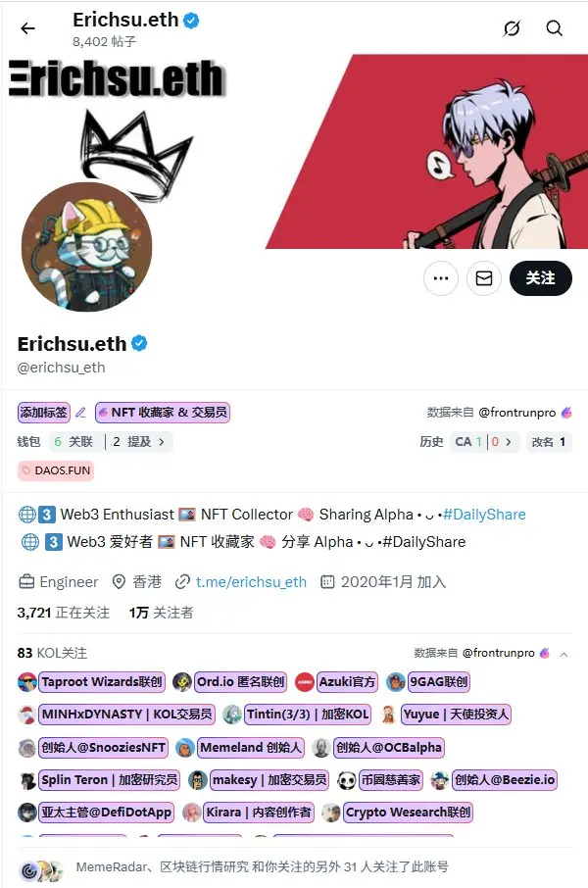Image resolution: width=588 pixels, height=888 pixels.
Task: Click the pencil edit icon beside 添加标签
Action: coord(80,413)
